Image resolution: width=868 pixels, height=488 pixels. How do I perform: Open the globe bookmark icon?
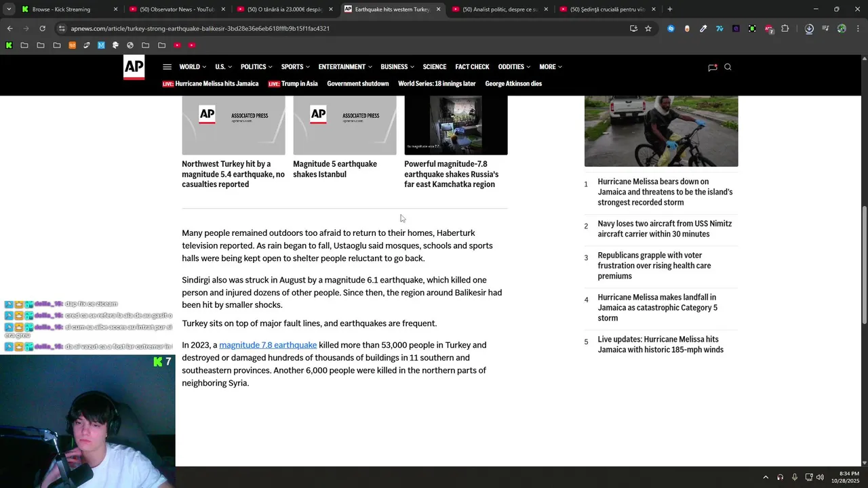130,45
